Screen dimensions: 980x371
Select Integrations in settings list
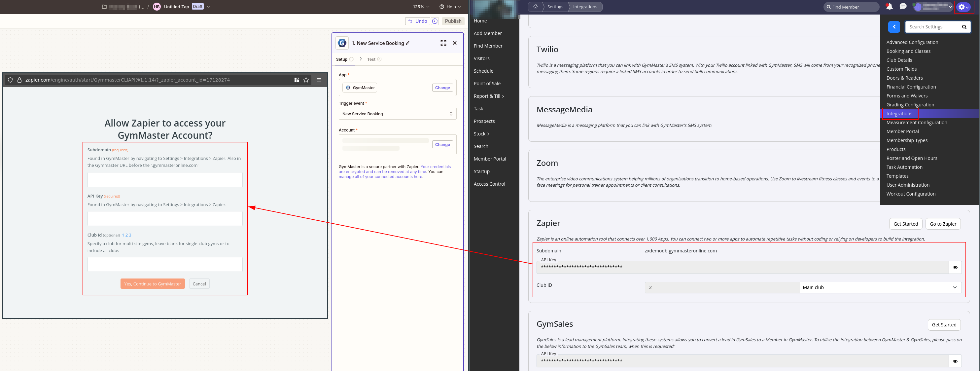(899, 114)
